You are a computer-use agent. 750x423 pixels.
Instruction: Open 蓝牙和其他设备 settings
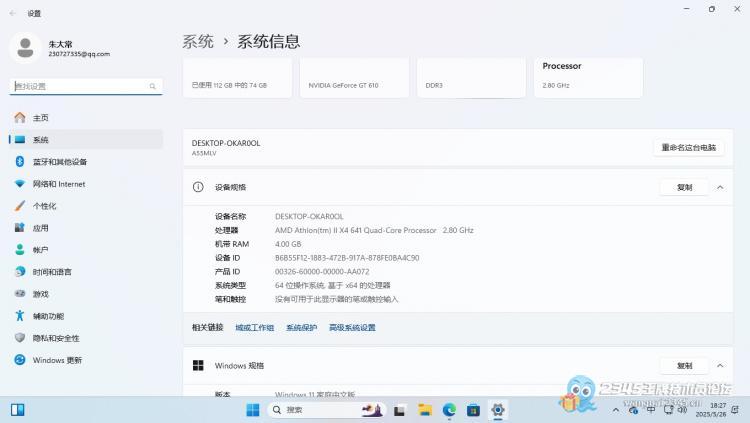[86, 161]
